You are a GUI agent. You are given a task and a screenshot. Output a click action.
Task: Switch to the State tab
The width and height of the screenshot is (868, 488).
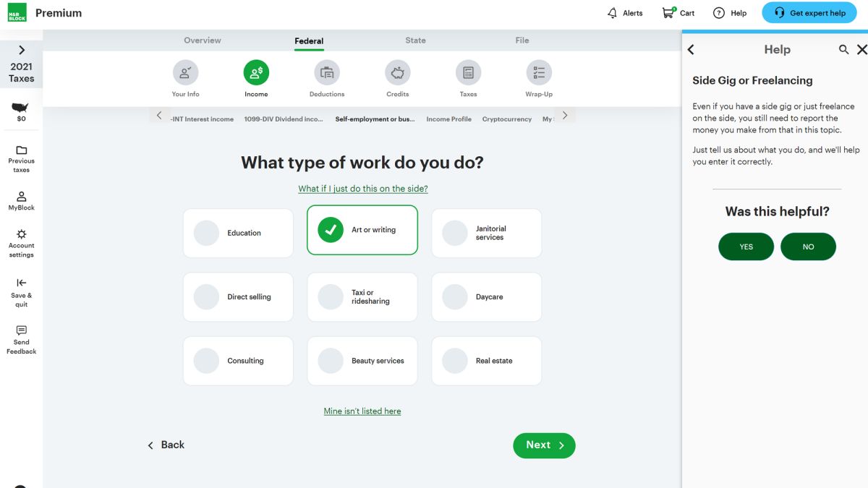coord(415,40)
